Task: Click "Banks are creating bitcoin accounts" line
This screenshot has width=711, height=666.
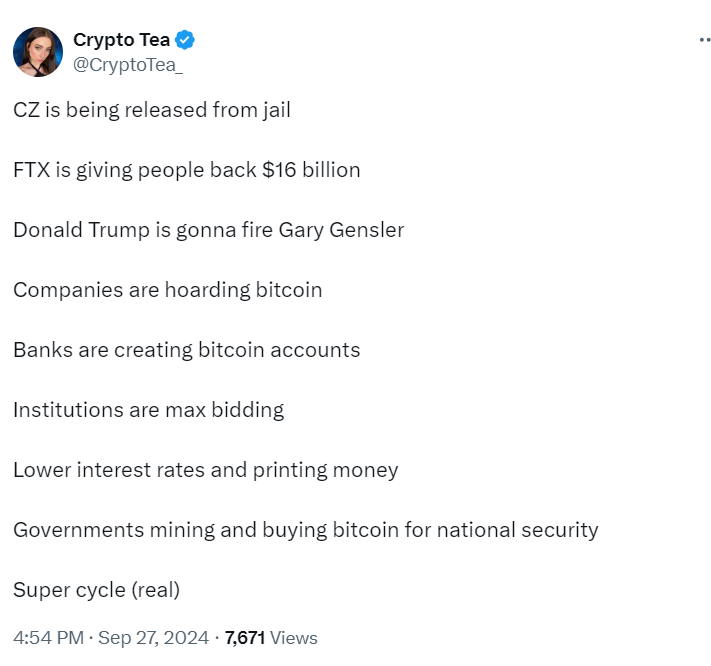Action: click(x=186, y=350)
